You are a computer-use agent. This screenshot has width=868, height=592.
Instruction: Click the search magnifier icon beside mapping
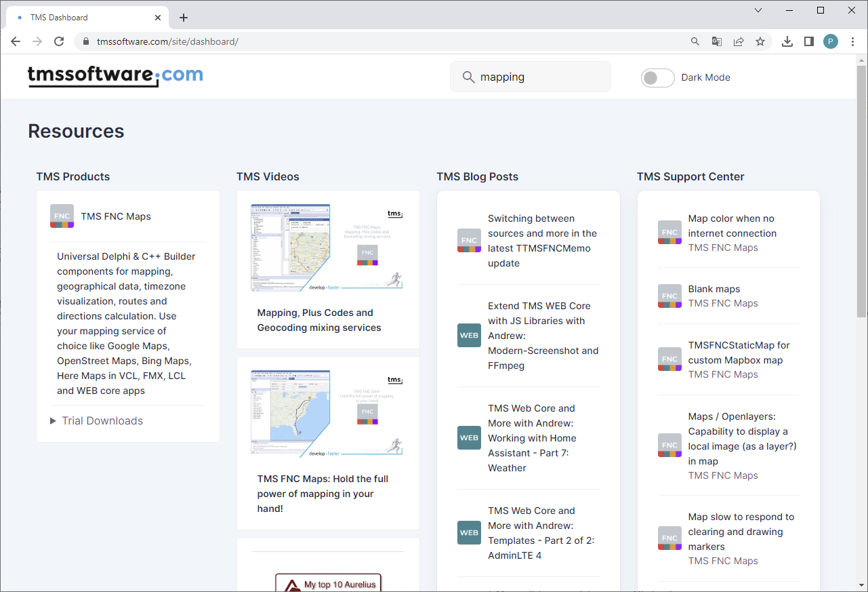coord(468,77)
